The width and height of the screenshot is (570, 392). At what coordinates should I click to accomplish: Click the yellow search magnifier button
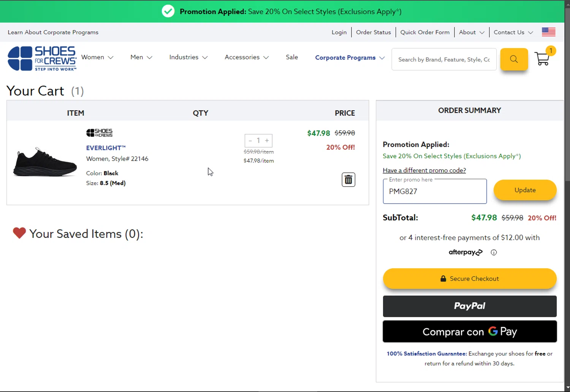tap(514, 59)
